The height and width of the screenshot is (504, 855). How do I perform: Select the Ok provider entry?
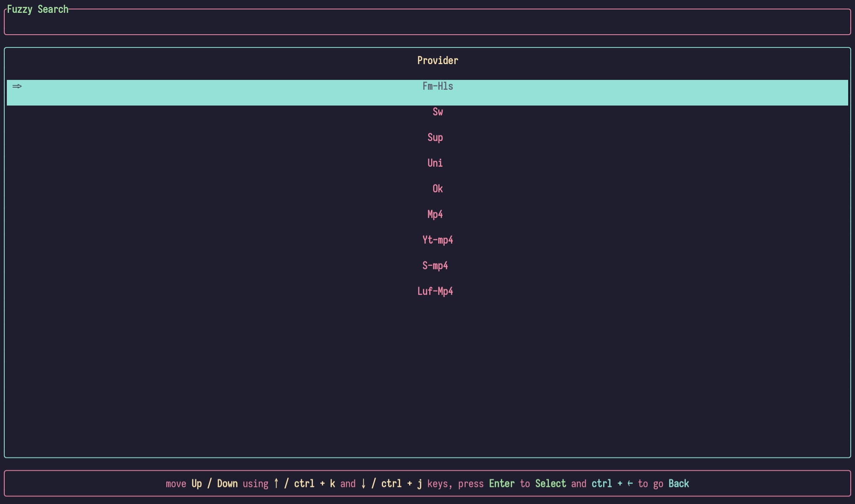coord(437,189)
